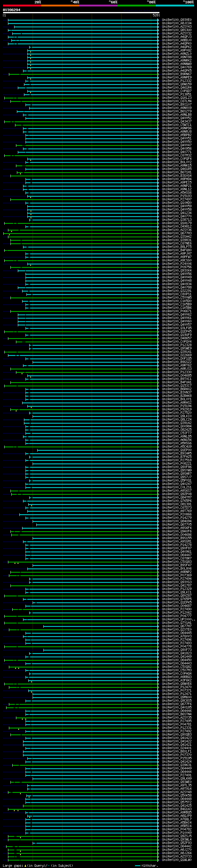Select label UniRef100_Q00984
The width and height of the screenshot is (197, 868).
(x=177, y=426)
